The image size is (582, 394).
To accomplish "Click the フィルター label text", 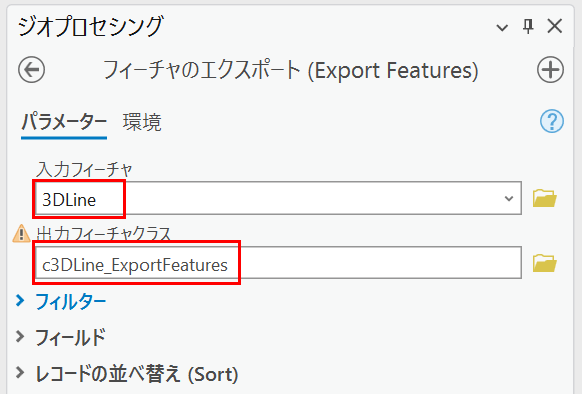I will 71,301.
